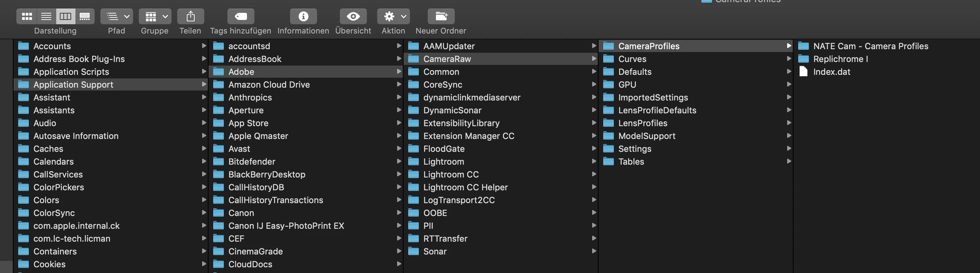Image resolution: width=980 pixels, height=273 pixels.
Task: Open the Informationen info icon
Action: tap(303, 16)
